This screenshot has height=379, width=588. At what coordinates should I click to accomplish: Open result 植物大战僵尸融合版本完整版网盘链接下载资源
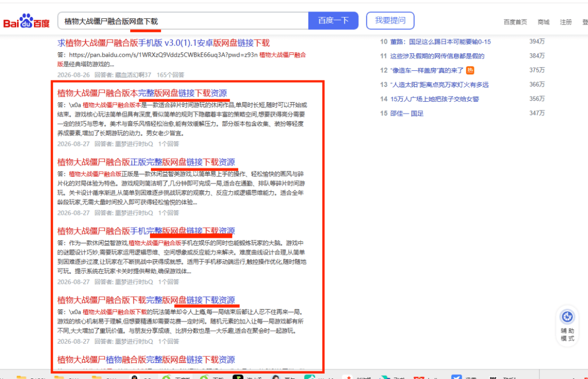142,93
